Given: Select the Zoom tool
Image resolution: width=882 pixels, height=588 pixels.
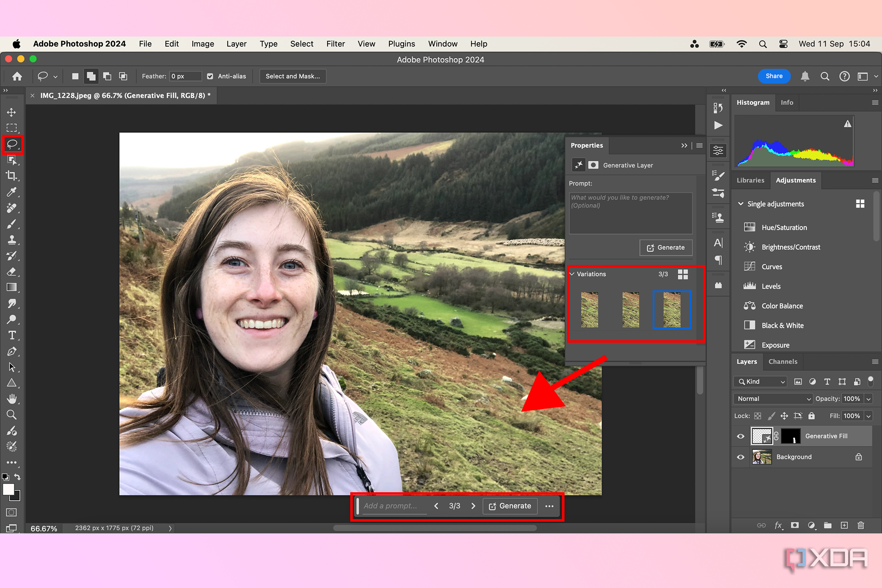Looking at the screenshot, I should point(12,415).
